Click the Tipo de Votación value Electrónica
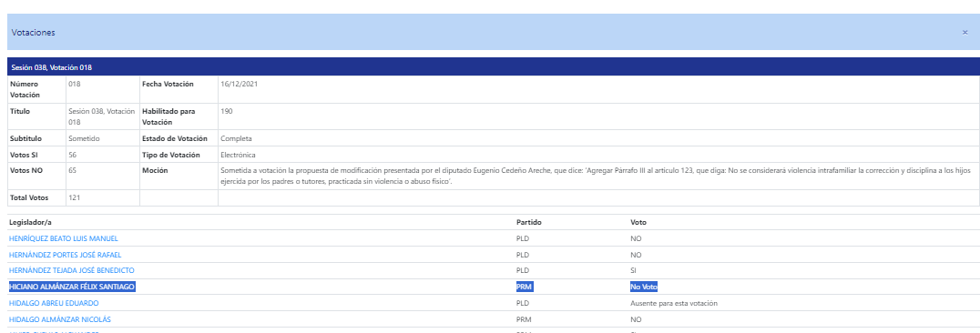 point(238,155)
